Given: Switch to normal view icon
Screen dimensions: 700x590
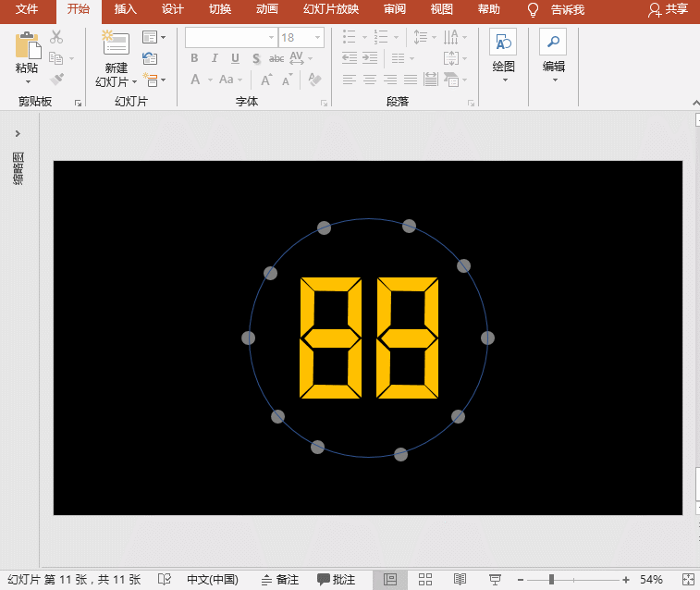Looking at the screenshot, I should coord(389,579).
